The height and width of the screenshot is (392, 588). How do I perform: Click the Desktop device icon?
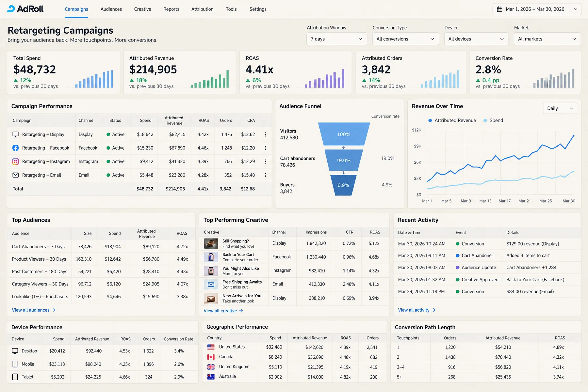15,351
